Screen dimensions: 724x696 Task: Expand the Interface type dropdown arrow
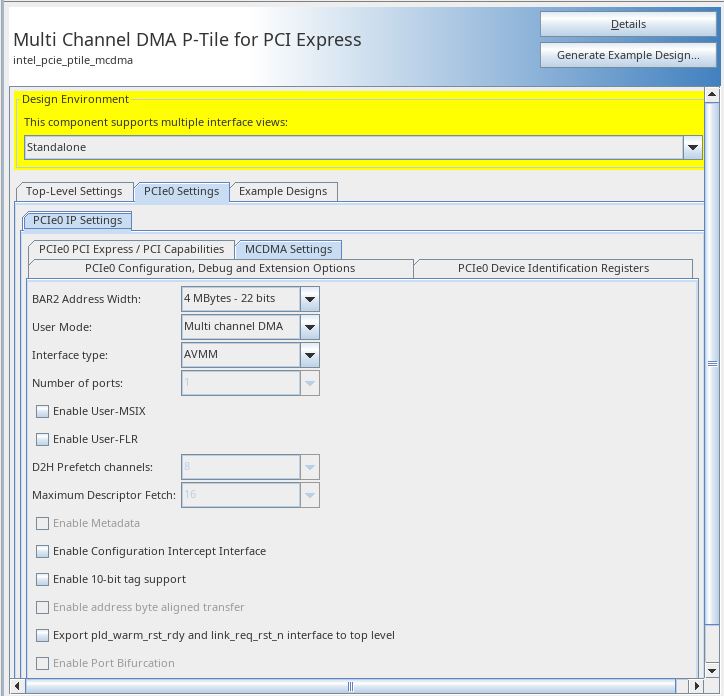[x=310, y=355]
